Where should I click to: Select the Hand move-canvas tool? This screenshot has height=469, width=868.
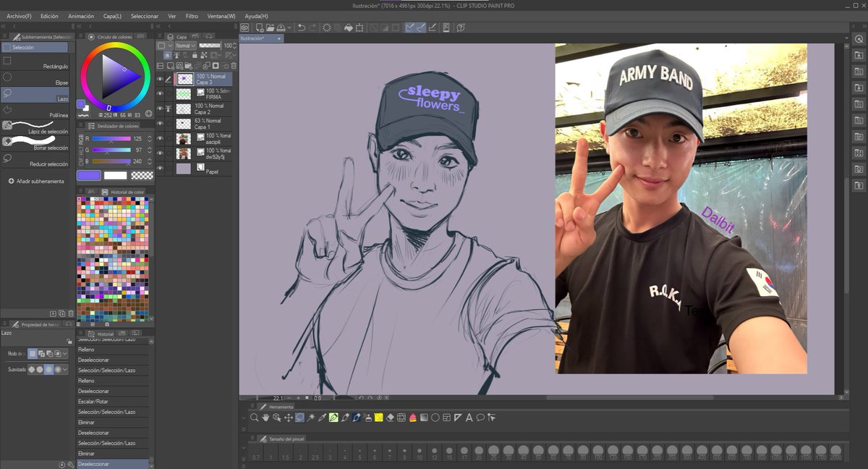265,418
